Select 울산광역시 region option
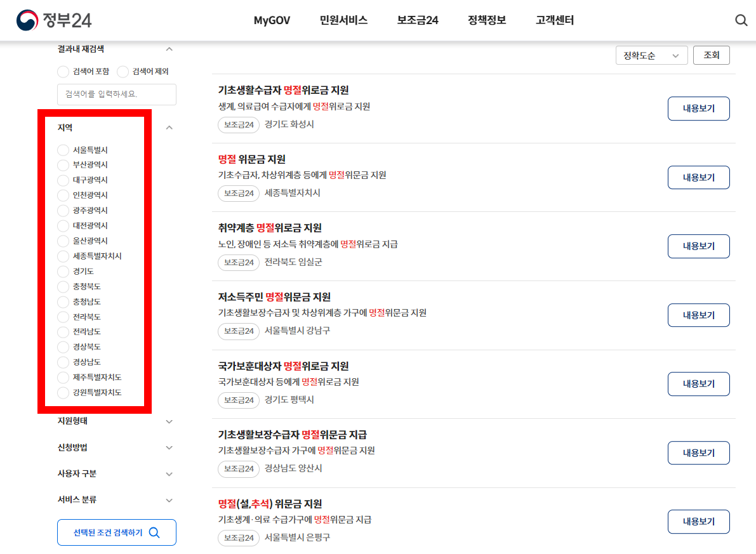Screen dimensions: 756x554 click(x=63, y=241)
